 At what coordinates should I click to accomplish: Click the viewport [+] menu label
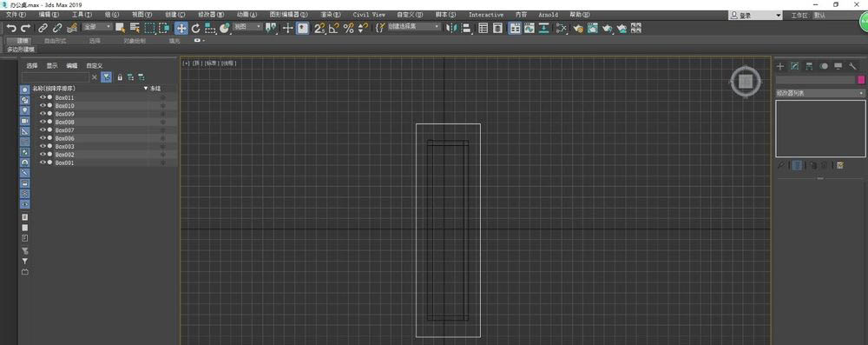pos(186,63)
